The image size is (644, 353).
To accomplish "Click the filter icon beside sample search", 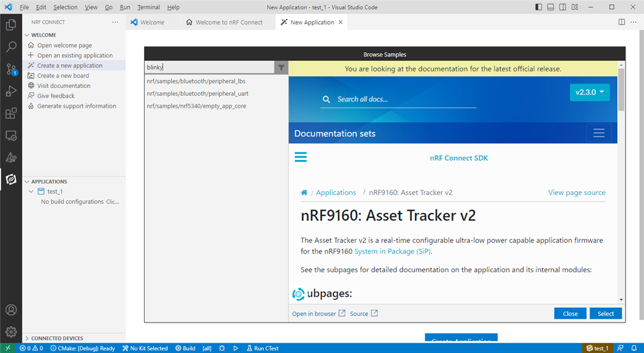I will pos(281,68).
